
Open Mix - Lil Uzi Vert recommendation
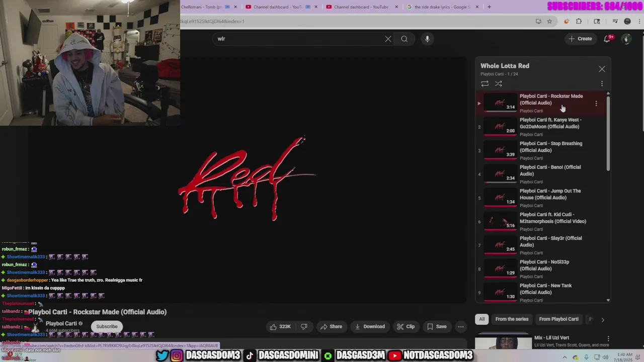[x=552, y=338]
